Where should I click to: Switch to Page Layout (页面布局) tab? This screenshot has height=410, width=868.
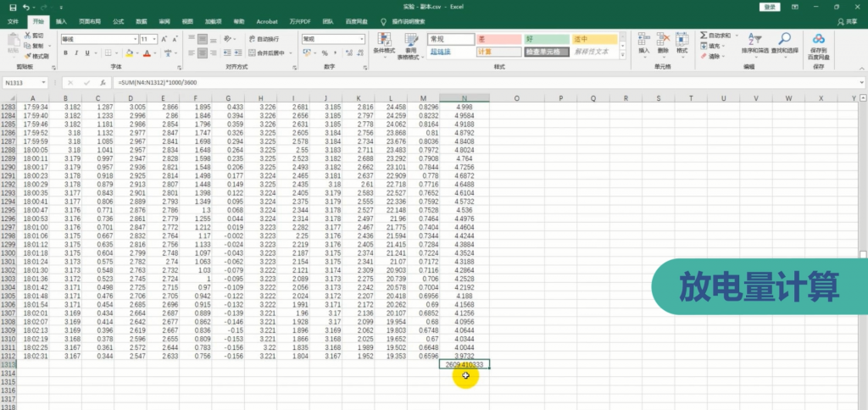pyautogui.click(x=90, y=21)
